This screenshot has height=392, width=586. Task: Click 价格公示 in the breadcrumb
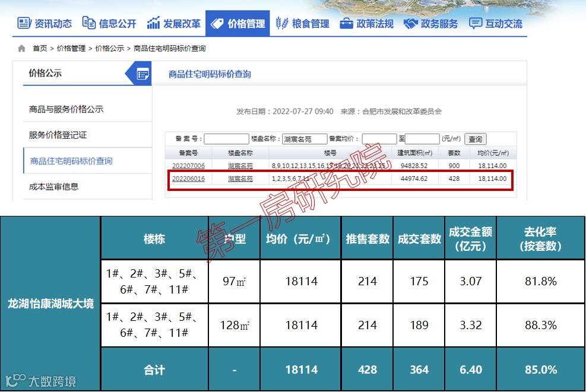pos(109,48)
